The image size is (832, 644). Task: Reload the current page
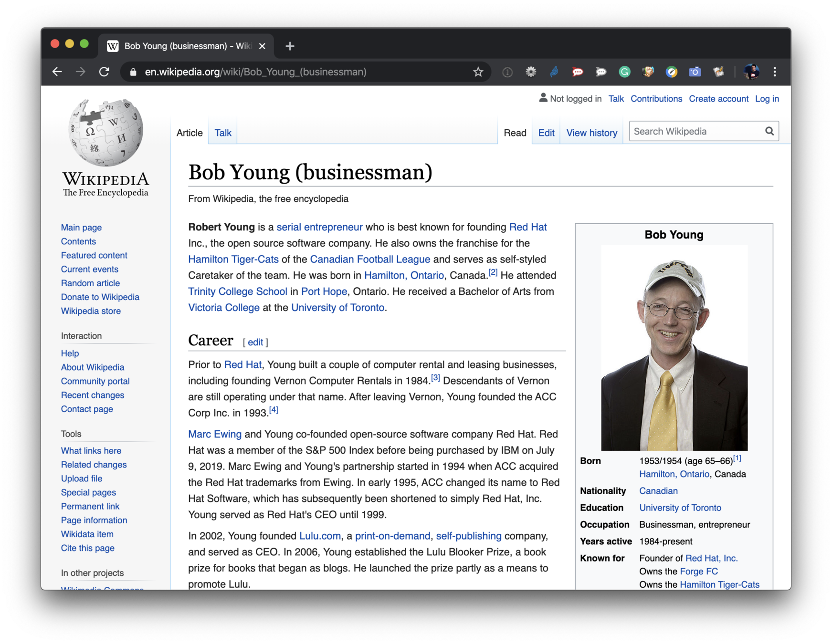point(104,72)
